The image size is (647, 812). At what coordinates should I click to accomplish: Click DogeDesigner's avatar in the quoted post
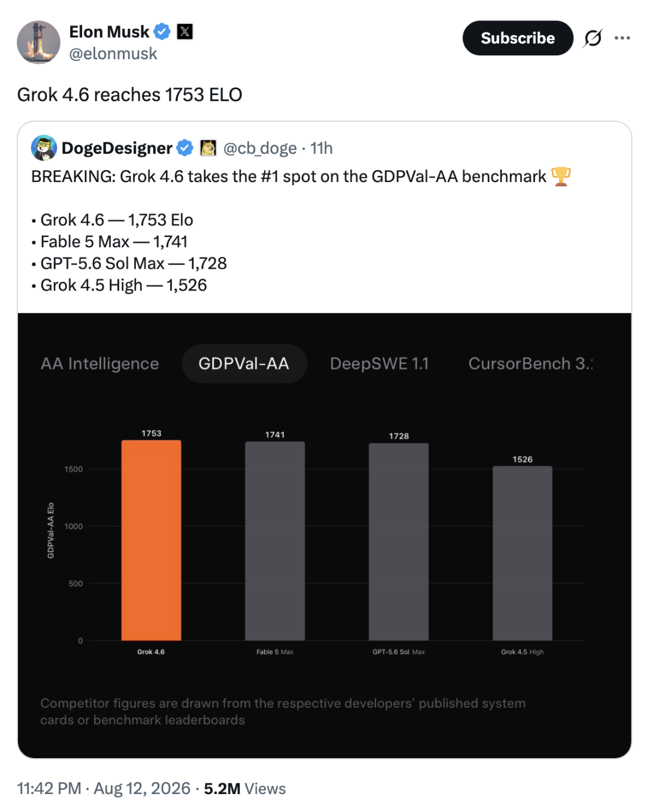point(44,148)
